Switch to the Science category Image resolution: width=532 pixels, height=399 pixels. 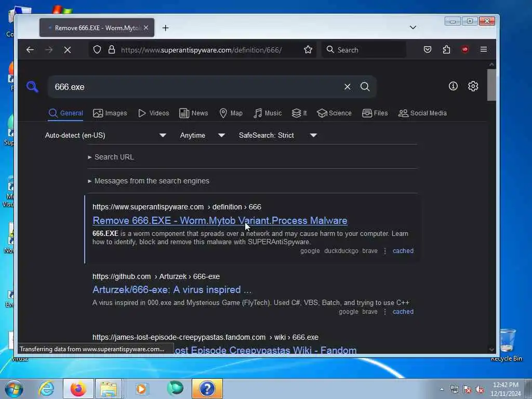point(334,113)
